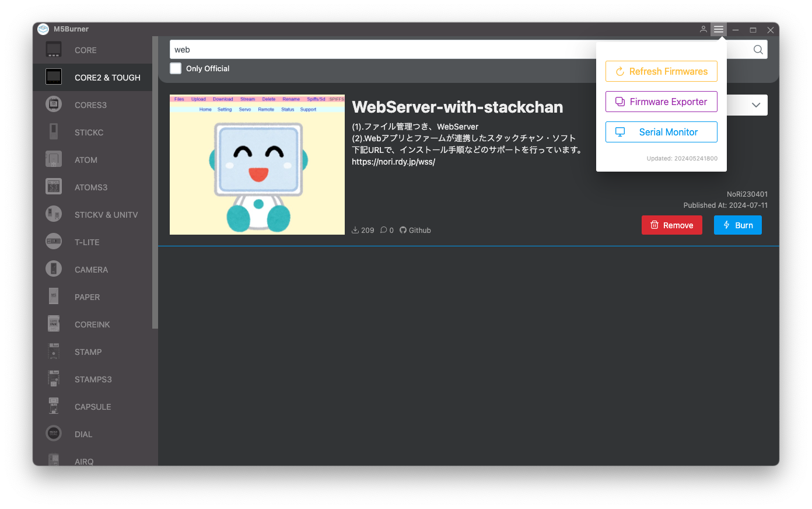Click the download count icon
Image resolution: width=812 pixels, height=509 pixels.
tap(355, 230)
